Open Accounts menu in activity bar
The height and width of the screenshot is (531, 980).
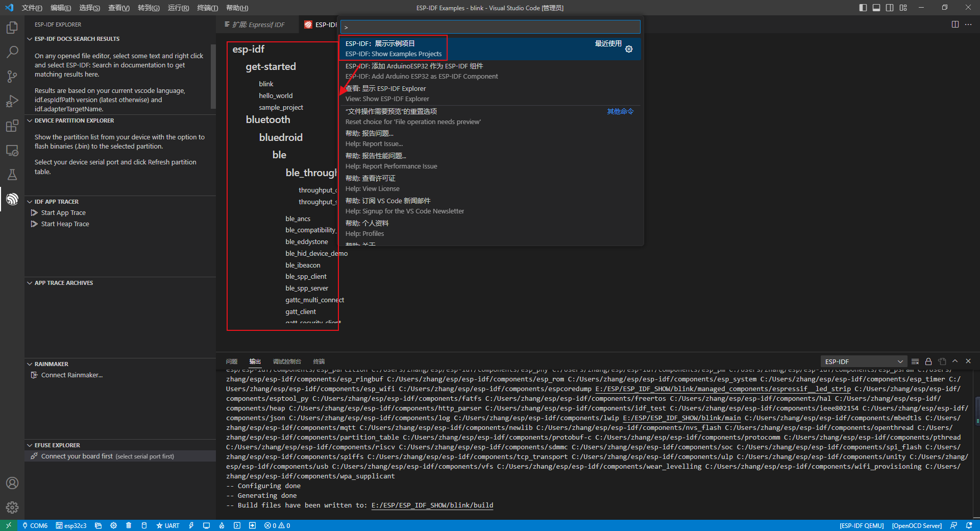coord(12,483)
